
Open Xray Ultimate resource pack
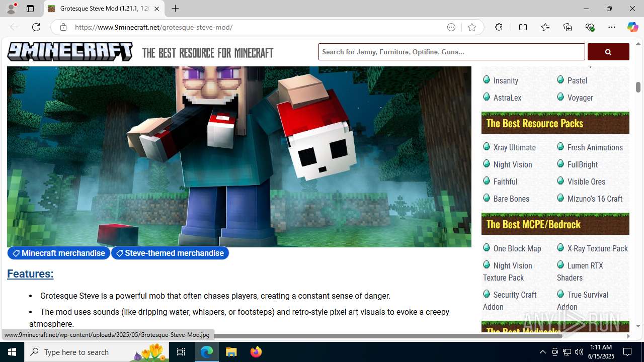tap(514, 147)
